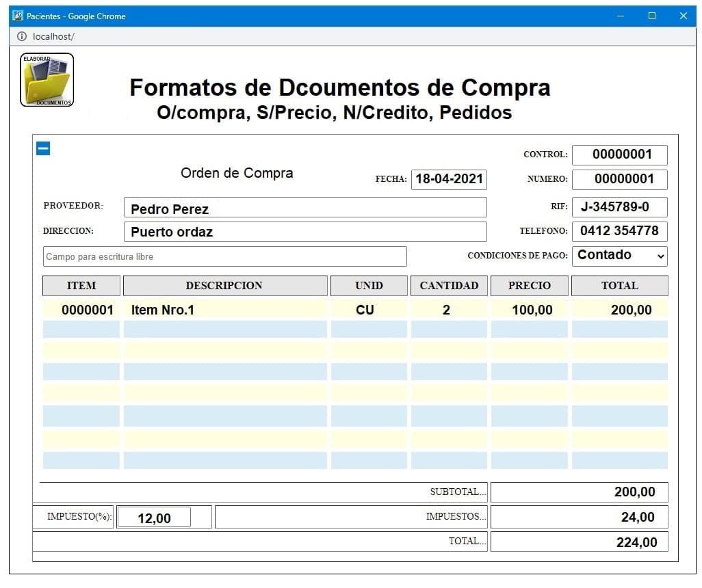Click unit cell CU

point(369,310)
